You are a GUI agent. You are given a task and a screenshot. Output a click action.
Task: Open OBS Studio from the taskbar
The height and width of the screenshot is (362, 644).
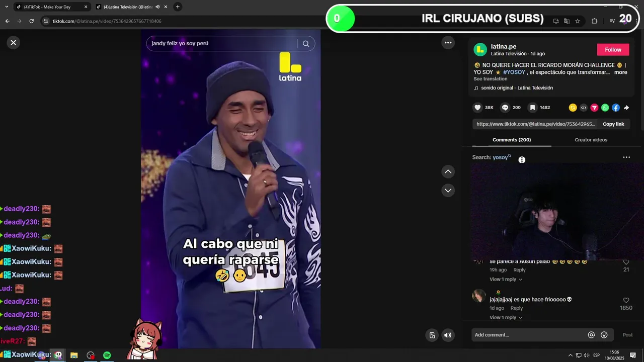pyautogui.click(x=91, y=355)
